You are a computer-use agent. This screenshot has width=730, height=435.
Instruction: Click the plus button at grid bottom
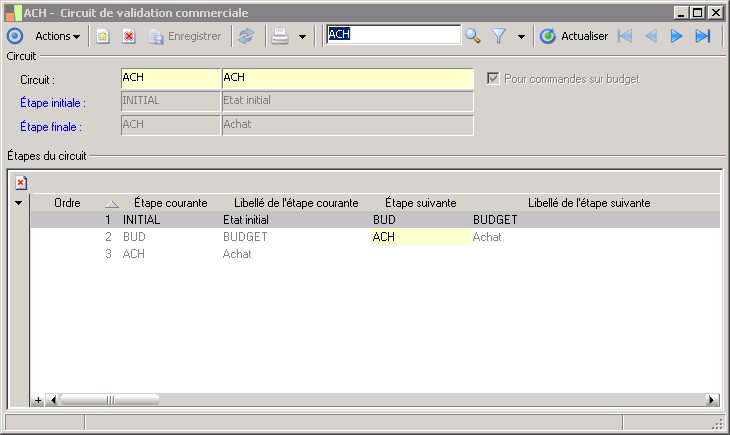[x=38, y=400]
